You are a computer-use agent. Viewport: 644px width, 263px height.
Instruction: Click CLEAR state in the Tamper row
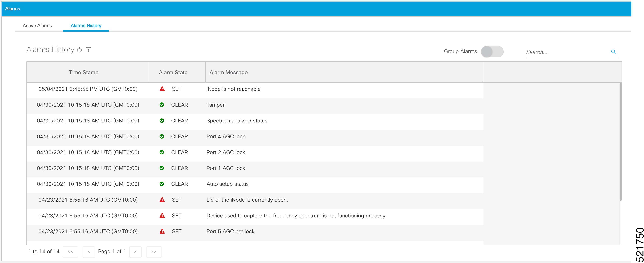pyautogui.click(x=180, y=105)
